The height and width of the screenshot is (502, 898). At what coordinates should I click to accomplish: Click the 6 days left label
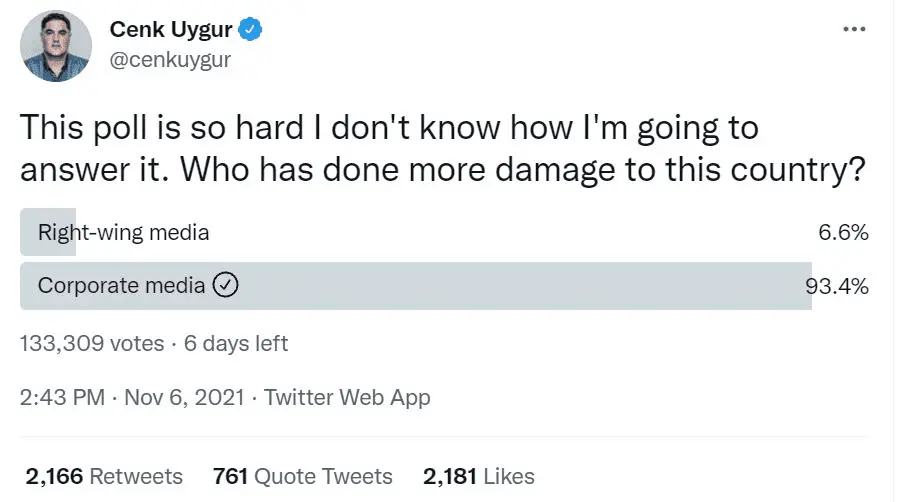[x=236, y=343]
